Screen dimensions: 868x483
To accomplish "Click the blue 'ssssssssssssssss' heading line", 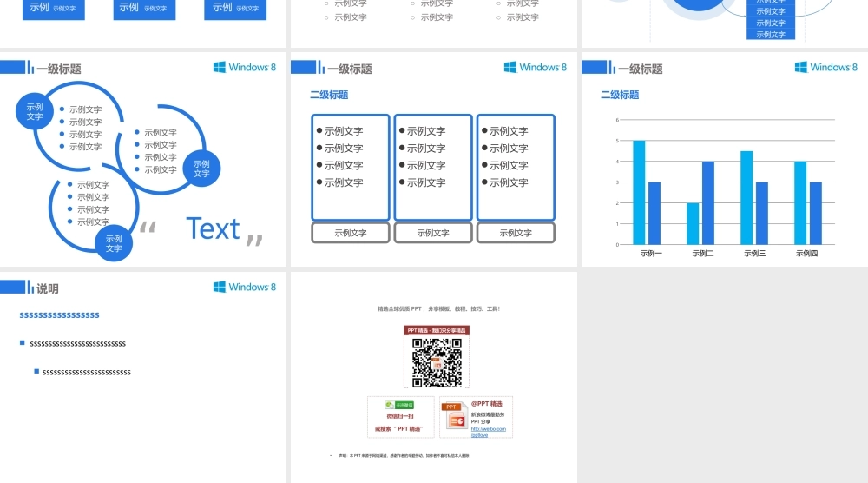I will click(59, 315).
